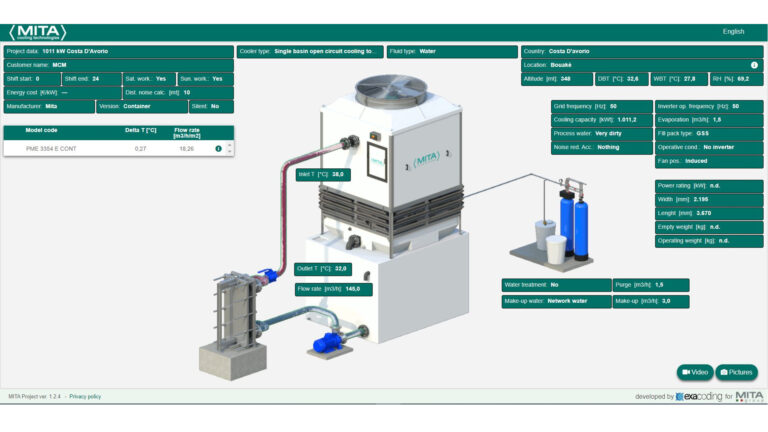Screen dimensions: 768x432
Task: Click the WBT 27,8 field
Action: coord(679,79)
